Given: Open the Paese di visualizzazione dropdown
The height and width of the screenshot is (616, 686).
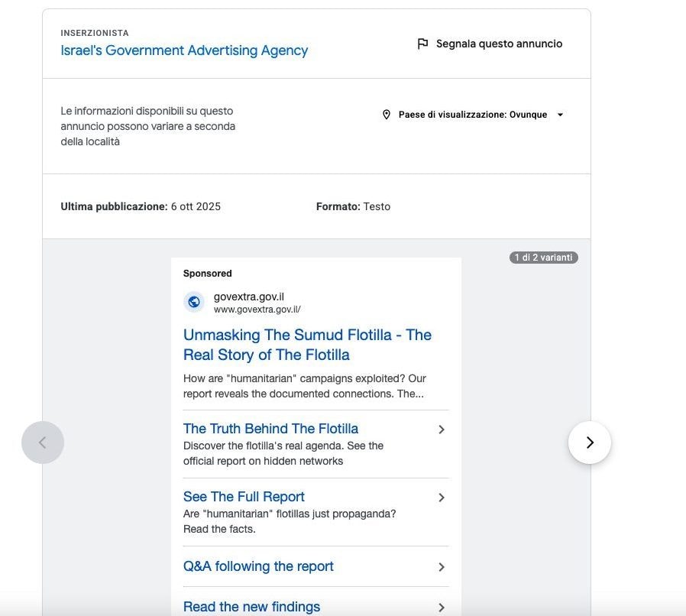Looking at the screenshot, I should pos(473,115).
